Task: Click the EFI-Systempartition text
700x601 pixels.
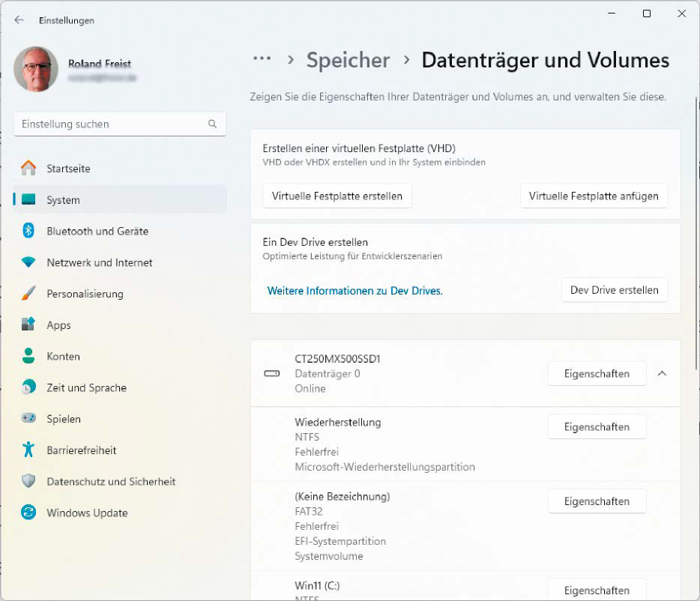Action: pos(340,541)
